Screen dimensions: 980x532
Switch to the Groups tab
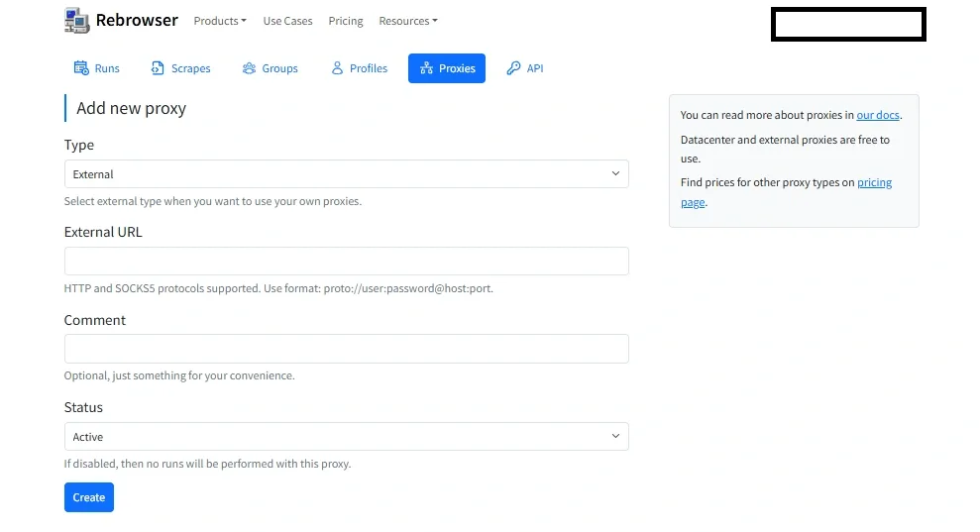pos(270,68)
